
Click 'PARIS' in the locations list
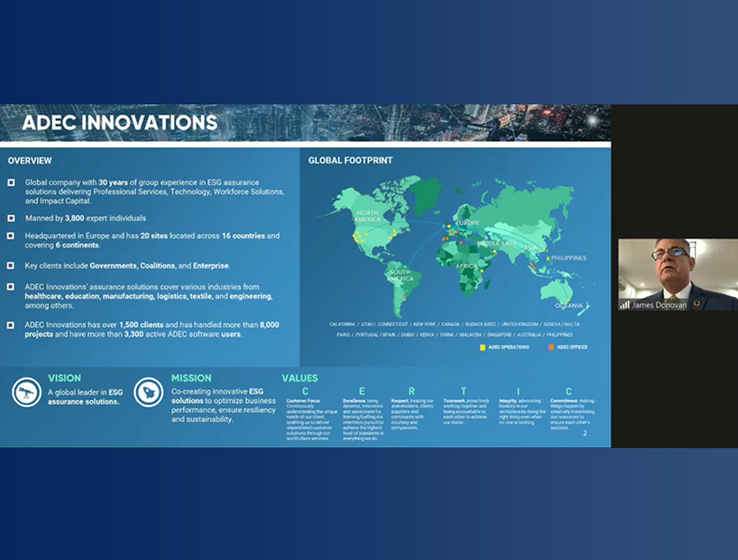point(343,335)
